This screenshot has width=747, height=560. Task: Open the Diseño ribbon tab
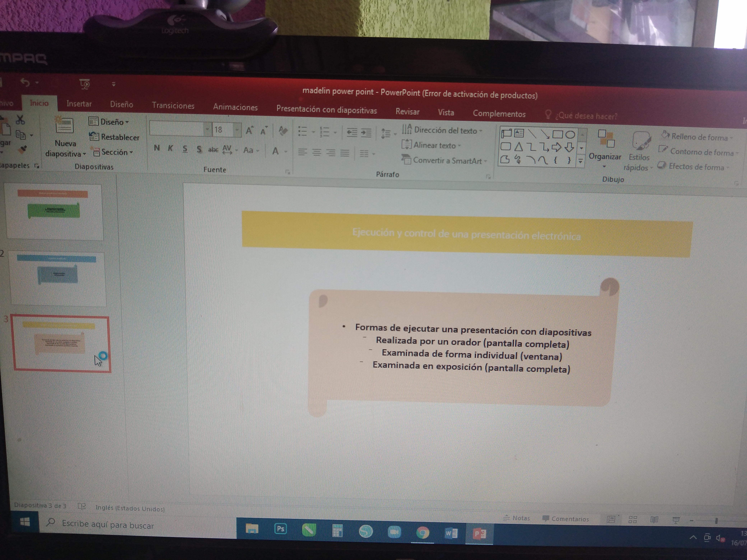pyautogui.click(x=122, y=104)
